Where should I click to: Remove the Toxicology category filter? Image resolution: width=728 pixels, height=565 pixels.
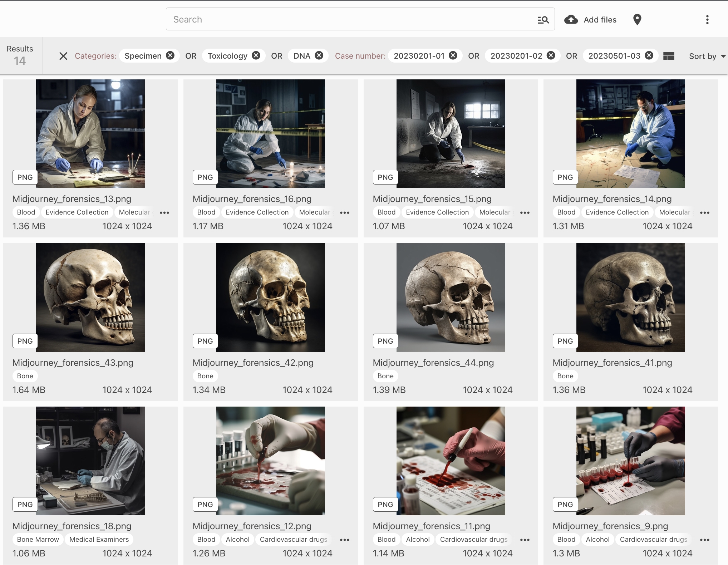tap(256, 55)
